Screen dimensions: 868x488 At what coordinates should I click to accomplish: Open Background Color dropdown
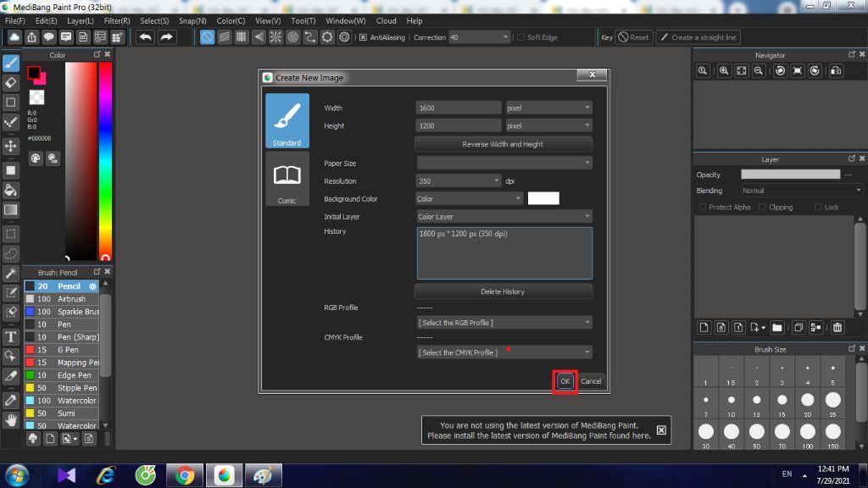469,198
